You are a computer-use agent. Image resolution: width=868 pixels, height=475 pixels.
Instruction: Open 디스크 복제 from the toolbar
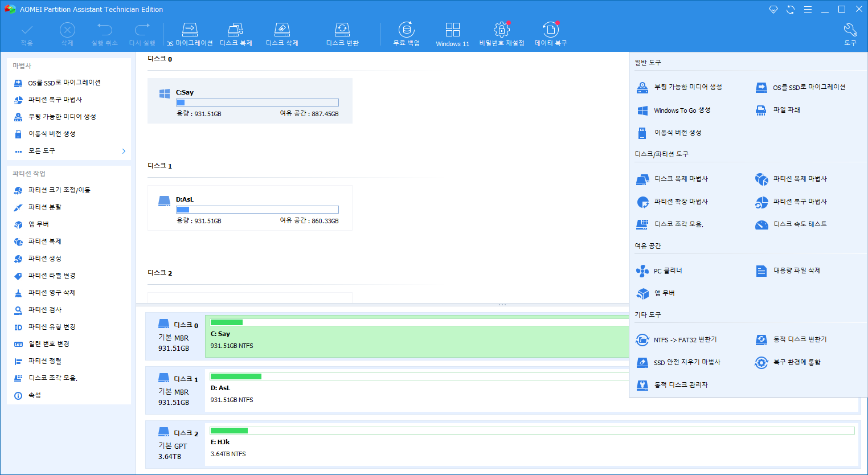(x=236, y=35)
